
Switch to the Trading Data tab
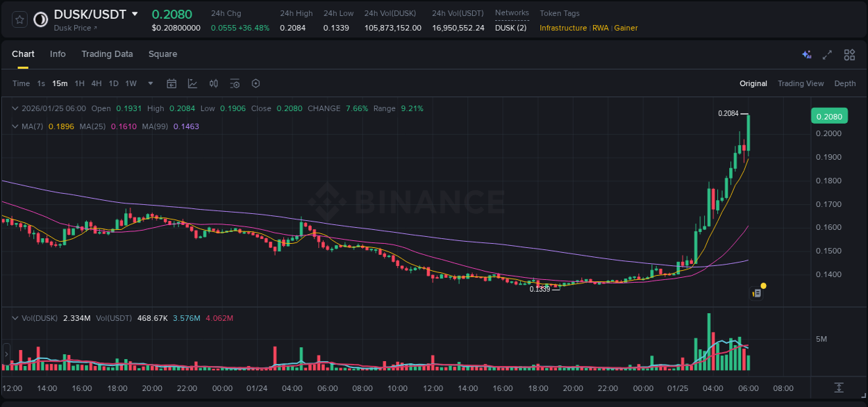(x=107, y=54)
